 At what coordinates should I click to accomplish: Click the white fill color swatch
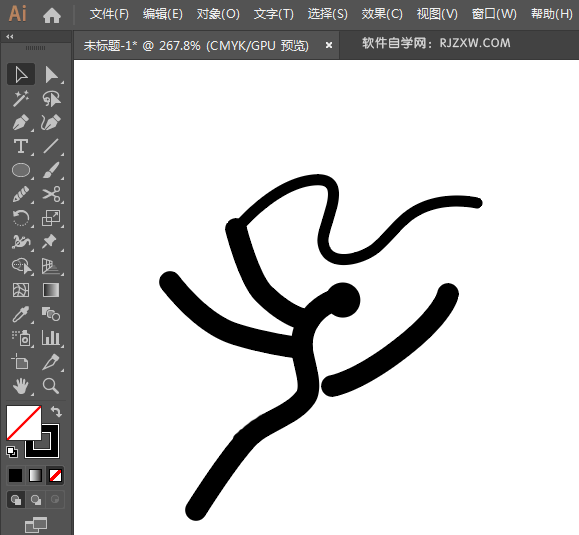click(24, 423)
